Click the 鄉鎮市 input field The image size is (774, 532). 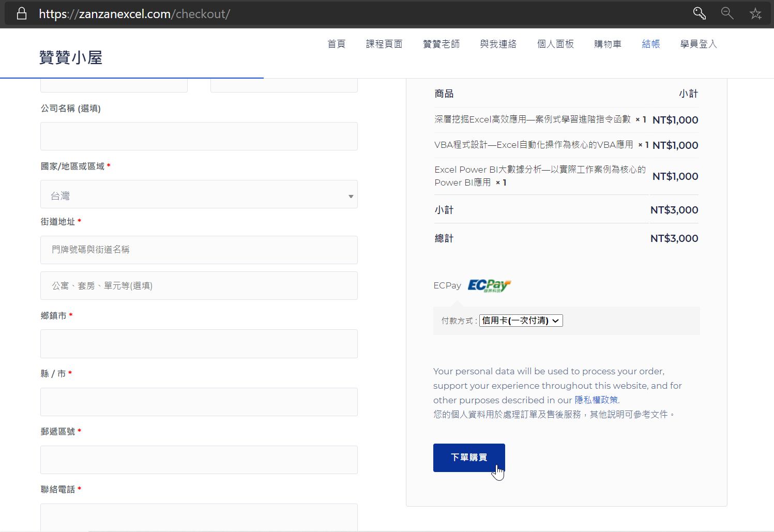click(199, 344)
